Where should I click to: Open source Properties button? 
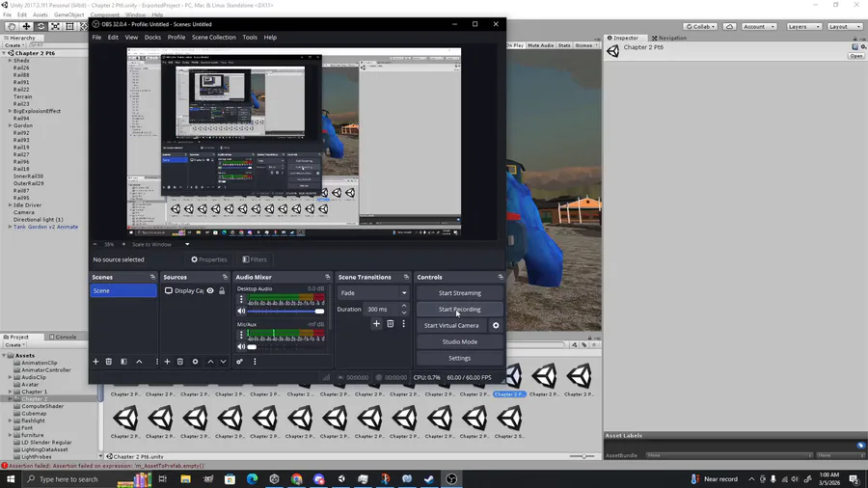click(x=208, y=259)
